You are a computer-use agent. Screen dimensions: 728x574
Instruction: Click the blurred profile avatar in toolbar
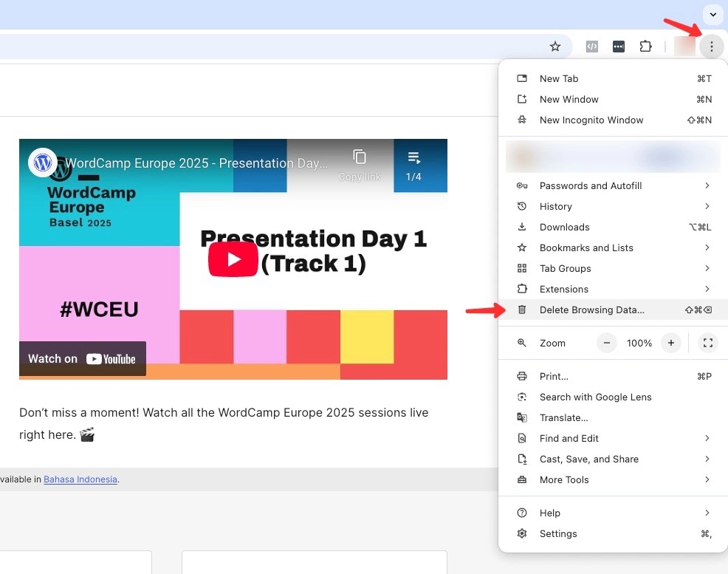pyautogui.click(x=684, y=47)
